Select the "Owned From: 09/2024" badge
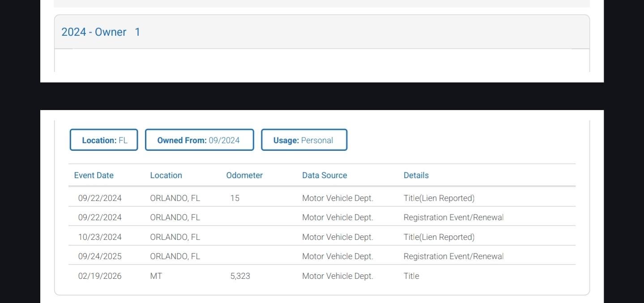This screenshot has width=644, height=303. click(x=199, y=140)
